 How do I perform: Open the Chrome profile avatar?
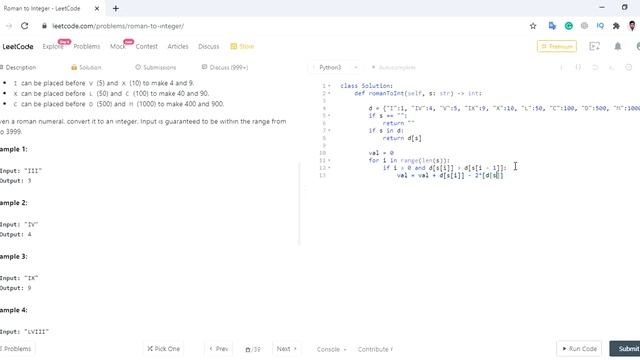tap(632, 26)
